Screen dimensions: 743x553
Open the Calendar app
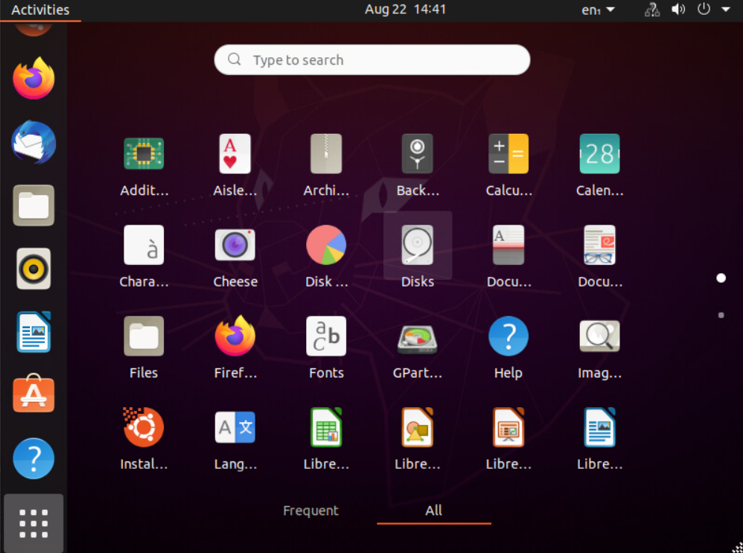[x=599, y=154]
